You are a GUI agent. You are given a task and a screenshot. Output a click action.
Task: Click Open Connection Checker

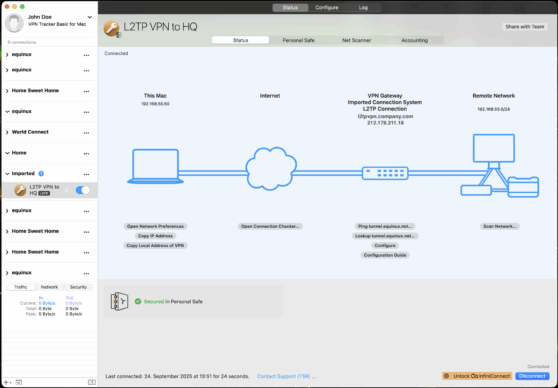click(x=270, y=226)
